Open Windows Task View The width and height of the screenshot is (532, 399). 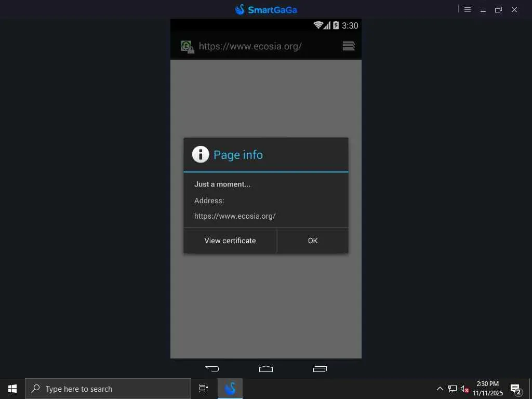point(204,389)
